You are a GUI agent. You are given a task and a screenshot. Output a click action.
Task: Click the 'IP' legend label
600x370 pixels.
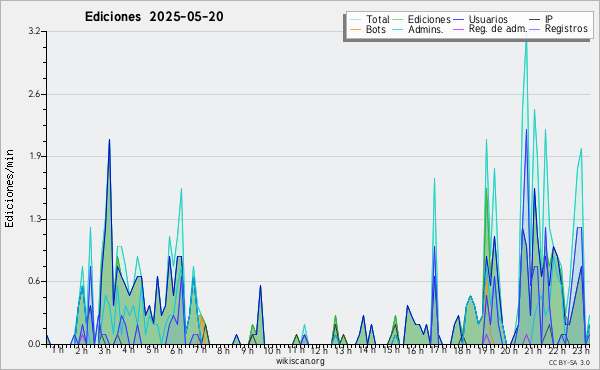point(549,19)
